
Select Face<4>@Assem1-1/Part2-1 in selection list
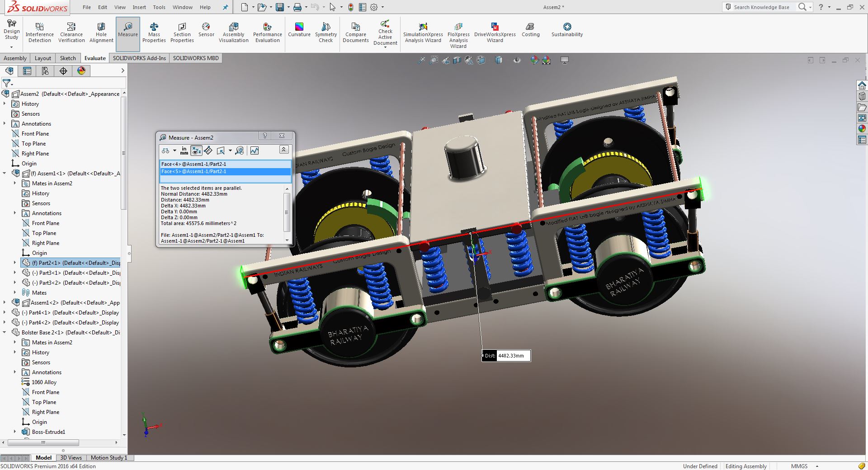225,164
